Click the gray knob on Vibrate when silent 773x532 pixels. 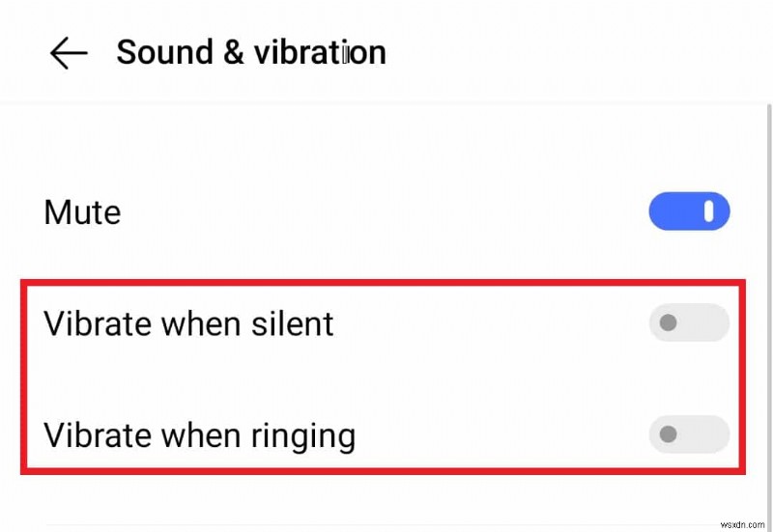click(668, 322)
